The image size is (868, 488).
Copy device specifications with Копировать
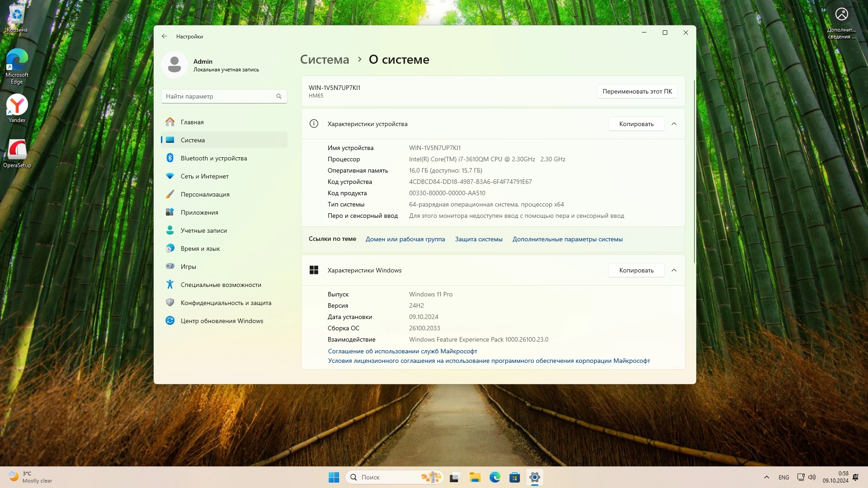point(636,124)
